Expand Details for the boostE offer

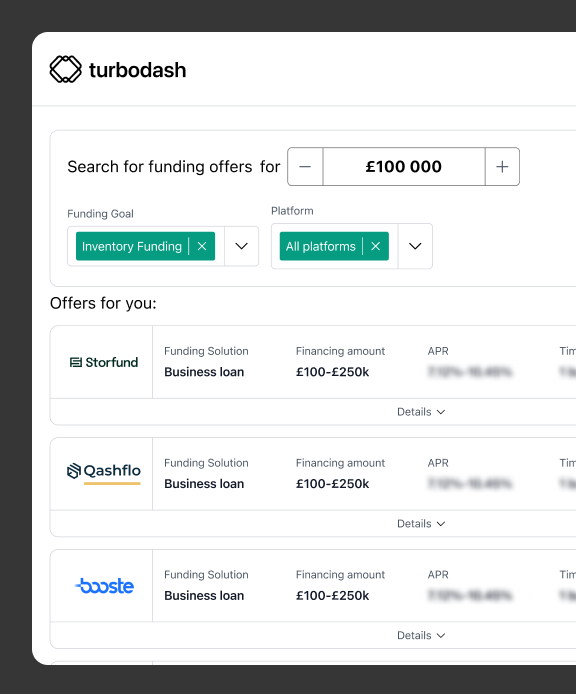421,636
